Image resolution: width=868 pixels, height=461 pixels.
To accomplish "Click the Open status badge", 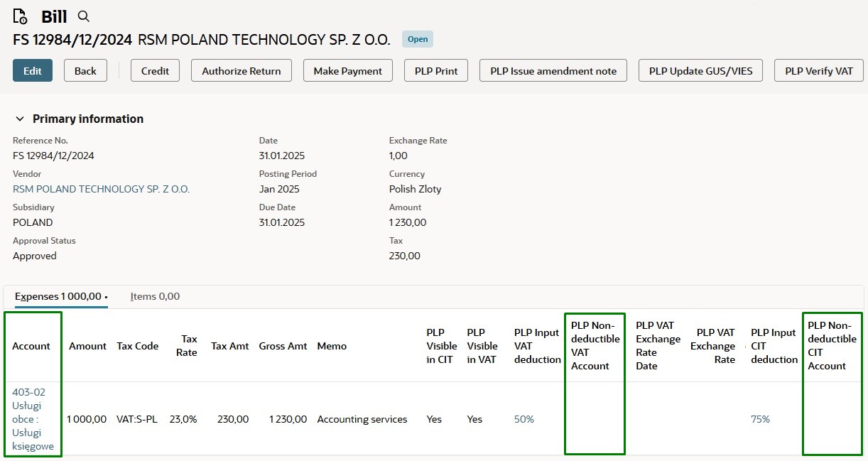I will click(418, 39).
